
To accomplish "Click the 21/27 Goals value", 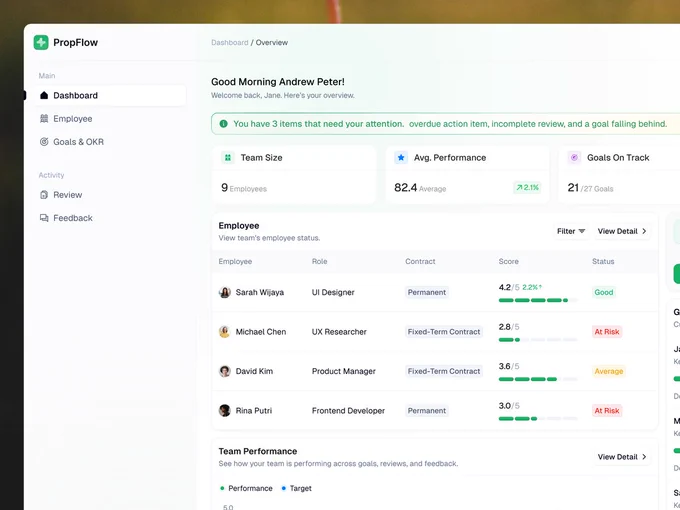I will (590, 188).
